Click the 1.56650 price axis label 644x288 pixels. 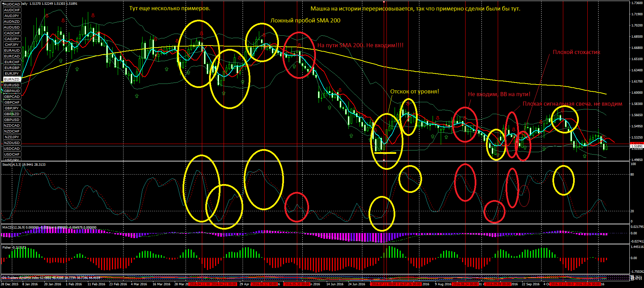point(637,115)
